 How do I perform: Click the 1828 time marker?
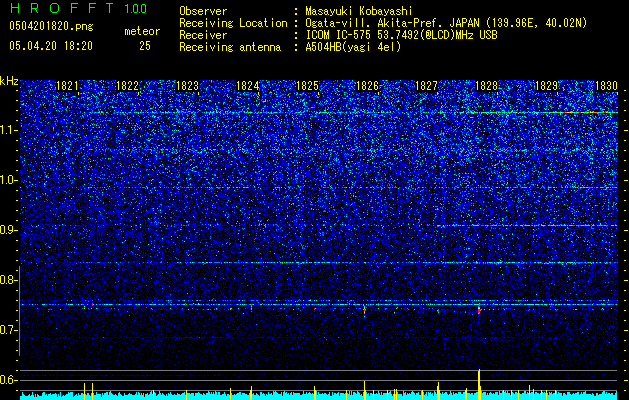click(486, 86)
